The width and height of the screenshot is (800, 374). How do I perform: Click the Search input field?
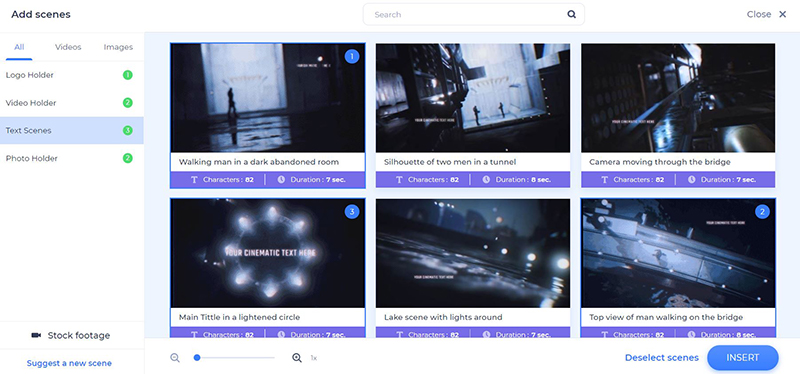point(473,14)
